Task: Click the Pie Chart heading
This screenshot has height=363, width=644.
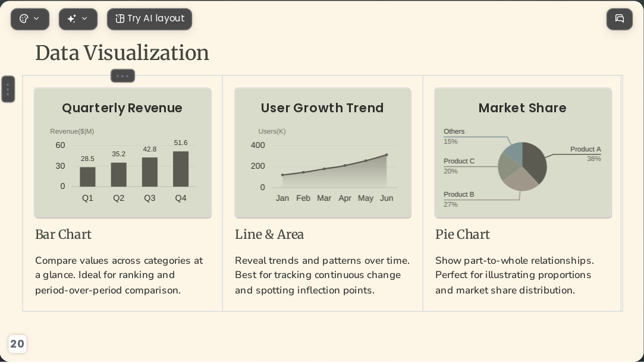Action: coord(463,235)
